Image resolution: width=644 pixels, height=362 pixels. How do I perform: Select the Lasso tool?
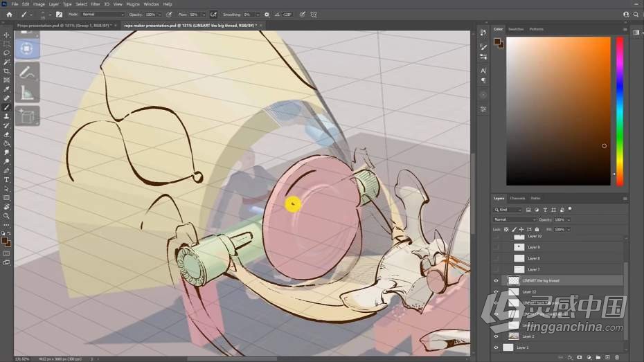click(x=7, y=53)
